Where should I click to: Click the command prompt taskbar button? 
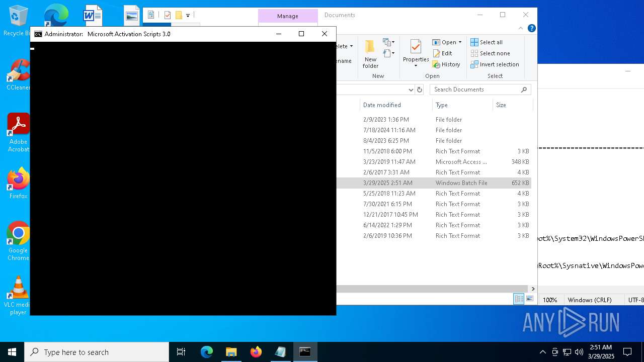[305, 352]
